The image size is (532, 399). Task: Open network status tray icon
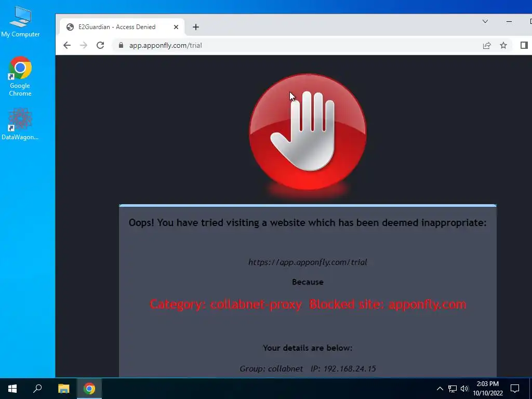(453, 389)
